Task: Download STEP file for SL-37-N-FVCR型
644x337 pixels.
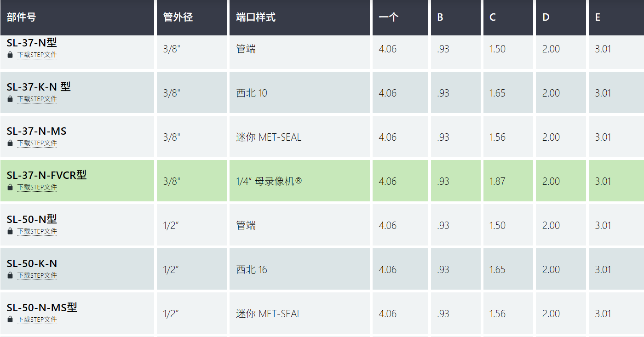Action: (37, 187)
